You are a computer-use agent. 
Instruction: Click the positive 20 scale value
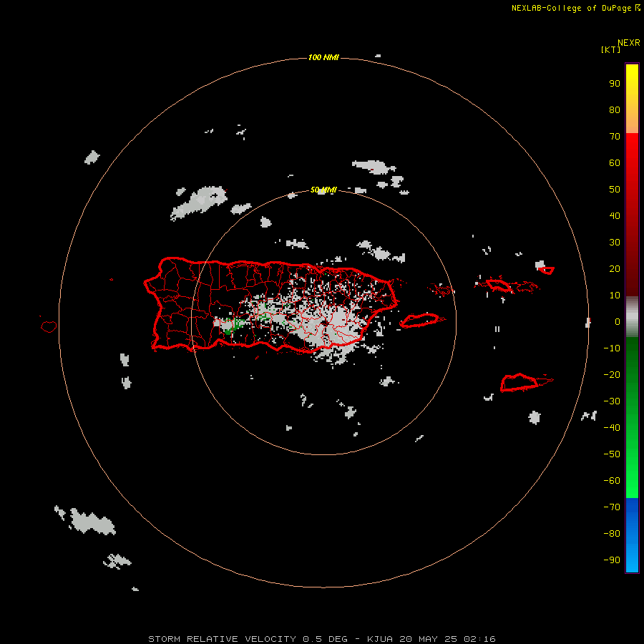click(615, 269)
